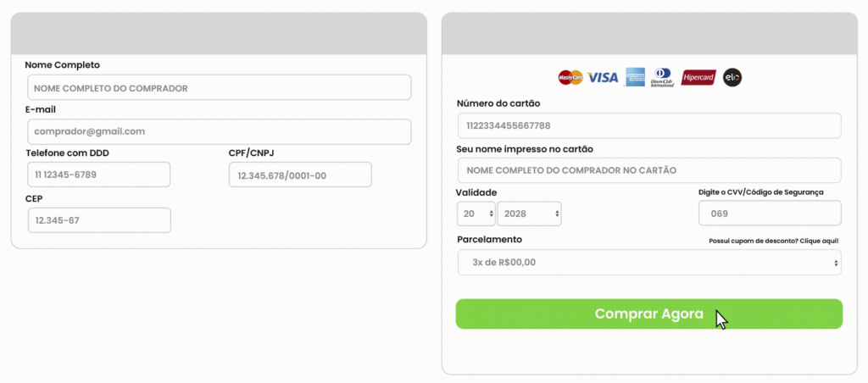Focus the CEP postal code field
This screenshot has height=383, width=868.
[x=98, y=220]
